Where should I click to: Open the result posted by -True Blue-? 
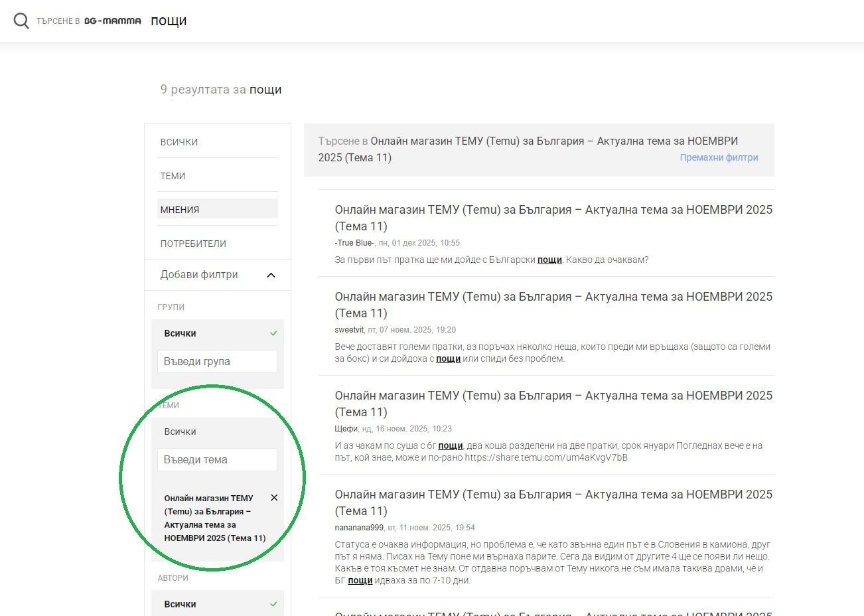coord(553,218)
